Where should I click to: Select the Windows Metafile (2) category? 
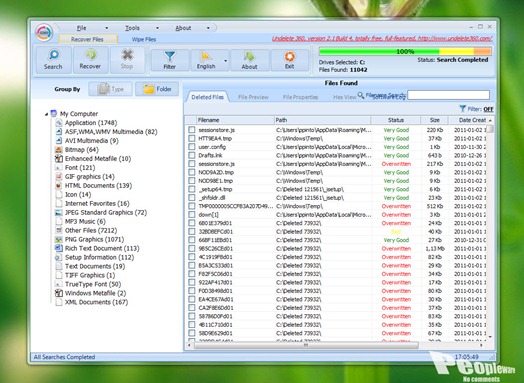[x=95, y=293]
